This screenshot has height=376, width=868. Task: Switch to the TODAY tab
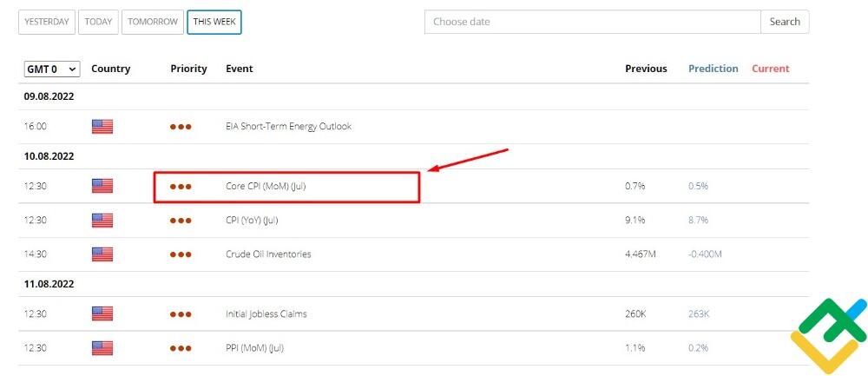click(99, 22)
